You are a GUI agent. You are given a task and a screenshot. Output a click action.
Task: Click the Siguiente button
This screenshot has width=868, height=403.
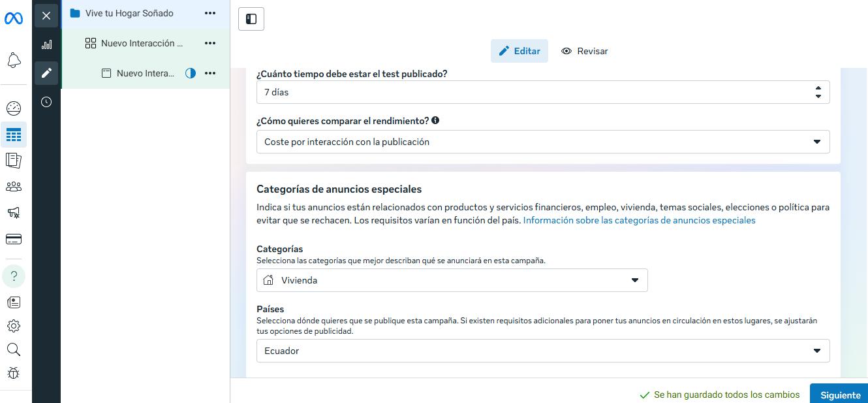[839, 395]
